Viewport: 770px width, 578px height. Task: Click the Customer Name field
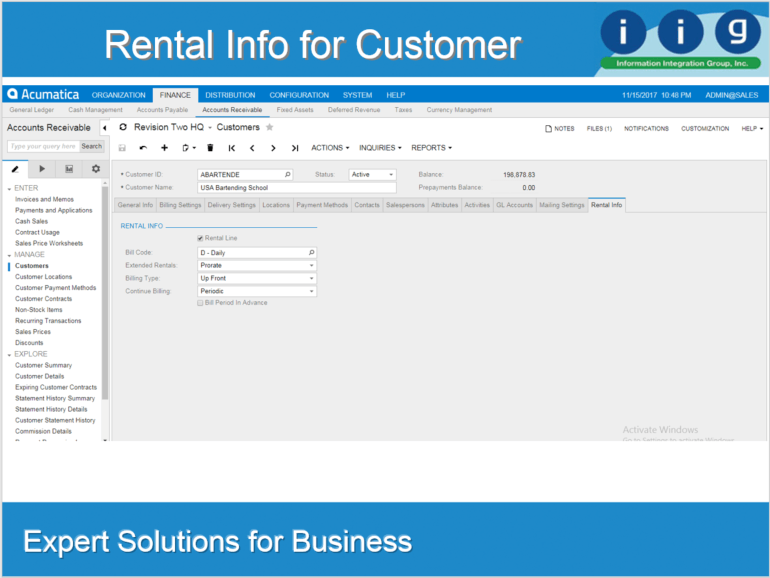[x=297, y=188]
